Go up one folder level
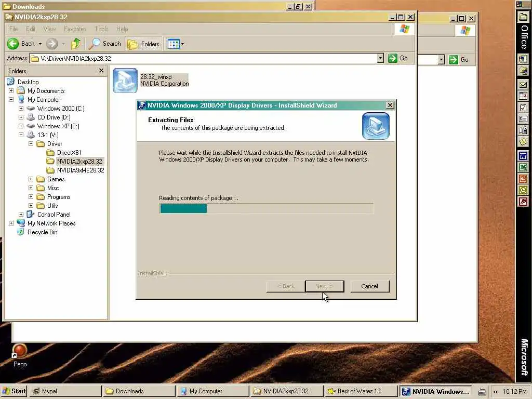Screen dimensions: 532x399 [x=76, y=44]
